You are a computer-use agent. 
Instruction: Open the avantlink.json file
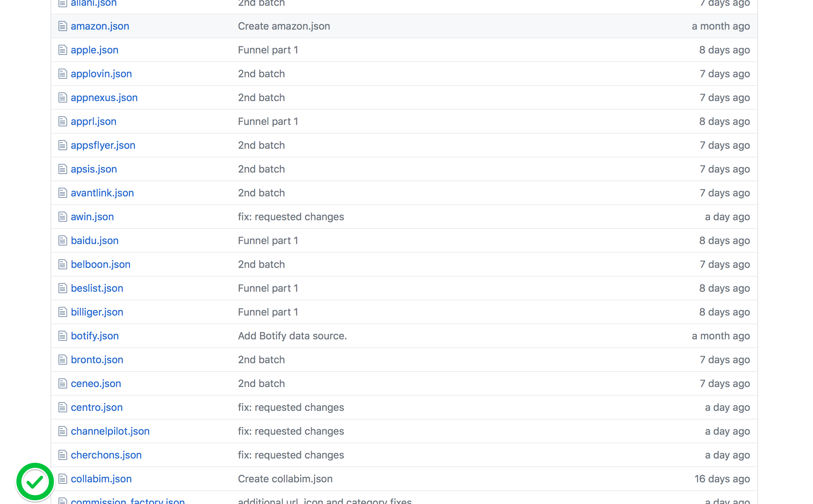coord(102,193)
